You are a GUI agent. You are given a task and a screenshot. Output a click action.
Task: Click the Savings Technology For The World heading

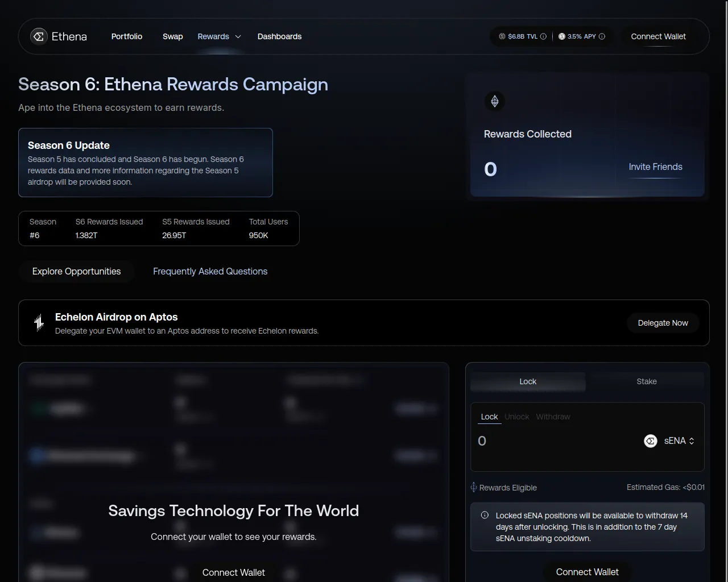(234, 510)
